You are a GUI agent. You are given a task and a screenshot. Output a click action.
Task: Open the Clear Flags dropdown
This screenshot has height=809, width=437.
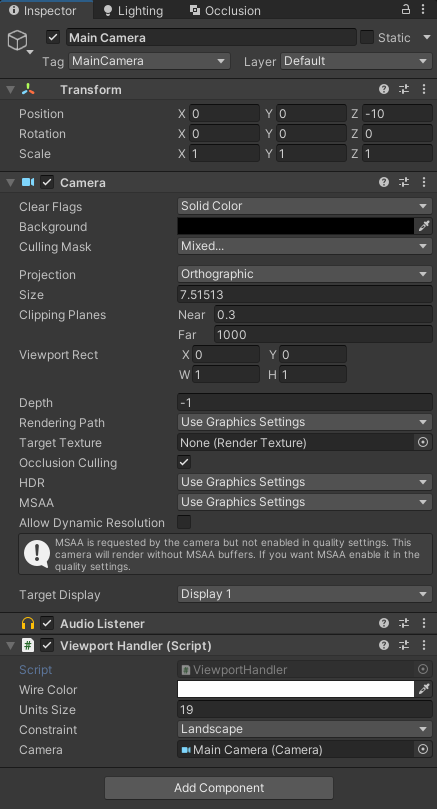coord(304,206)
